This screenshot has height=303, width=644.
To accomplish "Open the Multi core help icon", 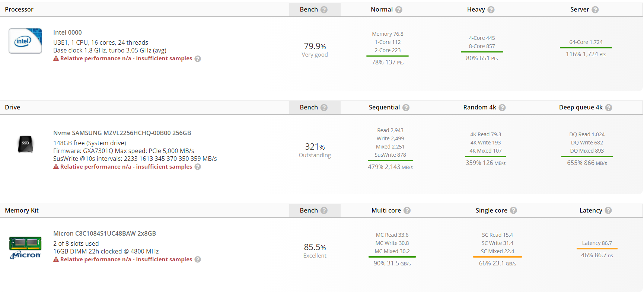I will [407, 211].
